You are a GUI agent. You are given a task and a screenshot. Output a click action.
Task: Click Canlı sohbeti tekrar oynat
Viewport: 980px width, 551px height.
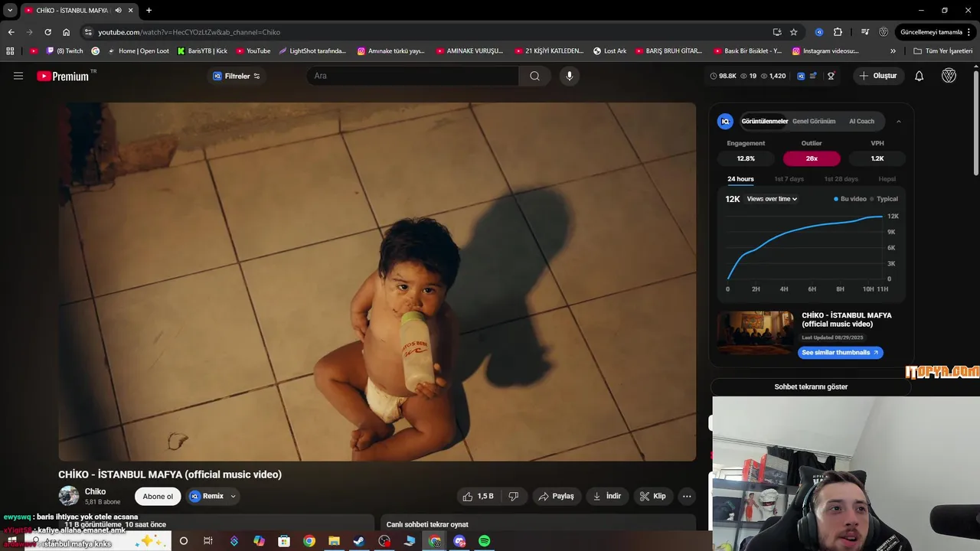(x=427, y=524)
